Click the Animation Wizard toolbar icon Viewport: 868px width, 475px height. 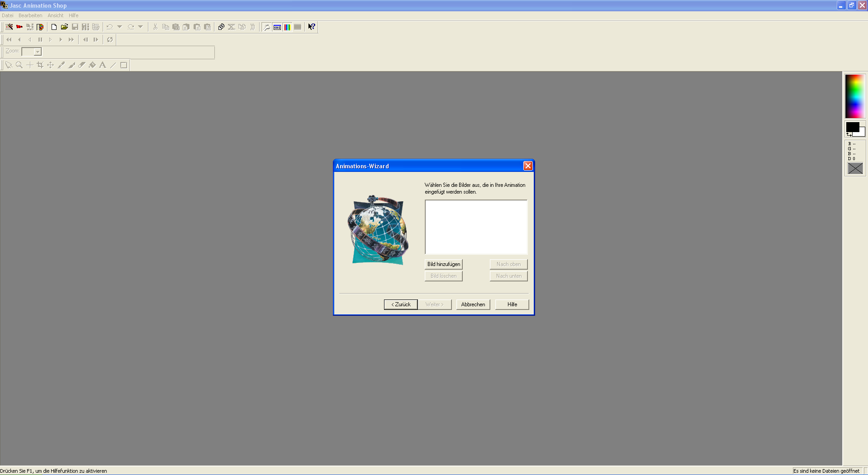[x=9, y=27]
